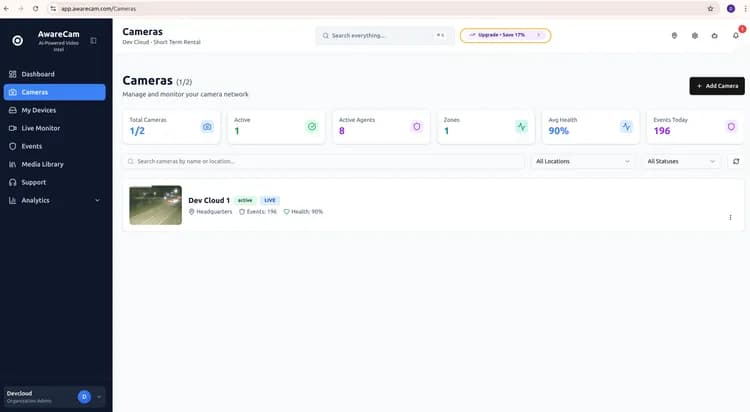Screen dimensions: 750x412
Task: Click the Avg Health activity icon
Action: click(626, 127)
